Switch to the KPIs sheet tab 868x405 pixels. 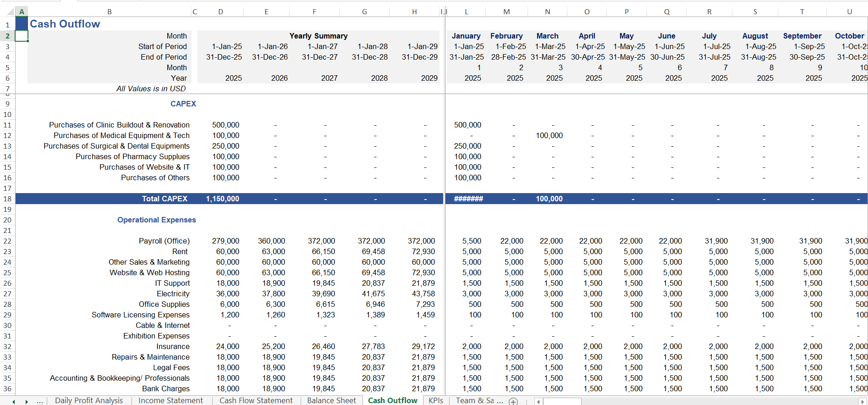pyautogui.click(x=436, y=400)
